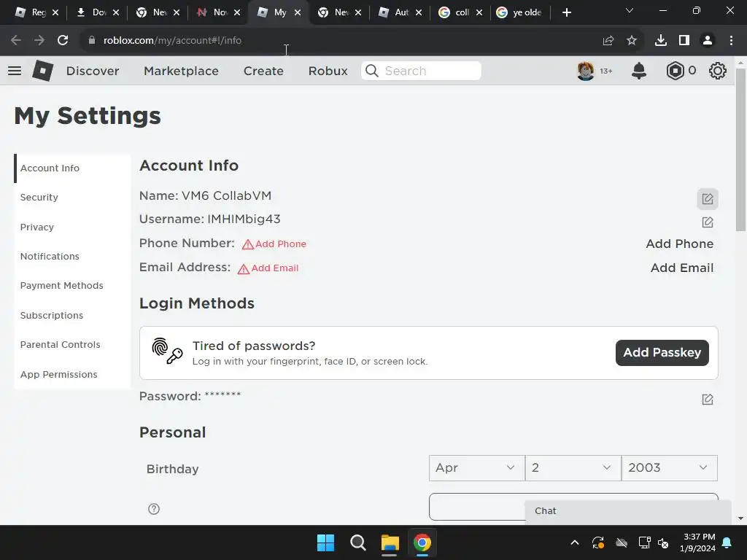Go to Discover in the Roblox header
This screenshot has width=747, height=560.
(93, 71)
